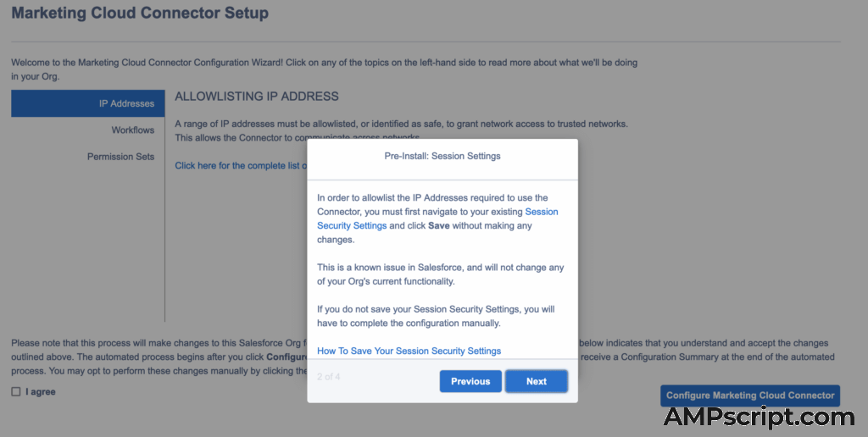Click the bold 'Save' word in the dialog
Screen dimensions: 868x437
[439, 226]
